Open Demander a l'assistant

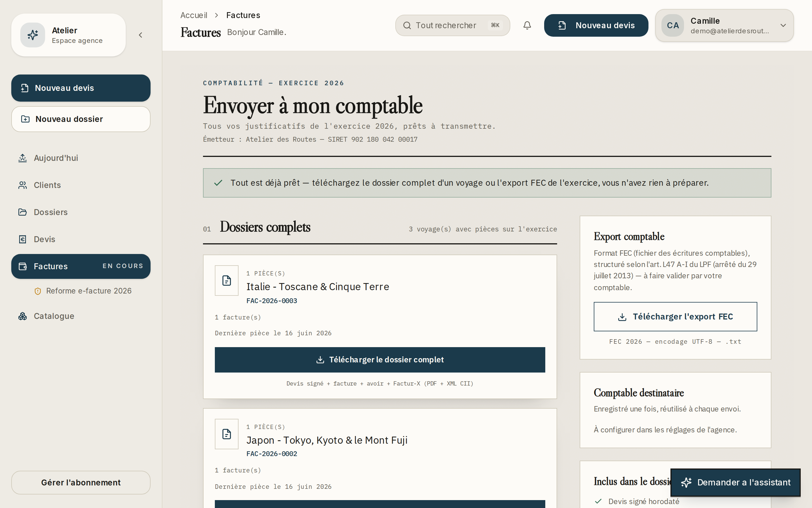coord(735,483)
